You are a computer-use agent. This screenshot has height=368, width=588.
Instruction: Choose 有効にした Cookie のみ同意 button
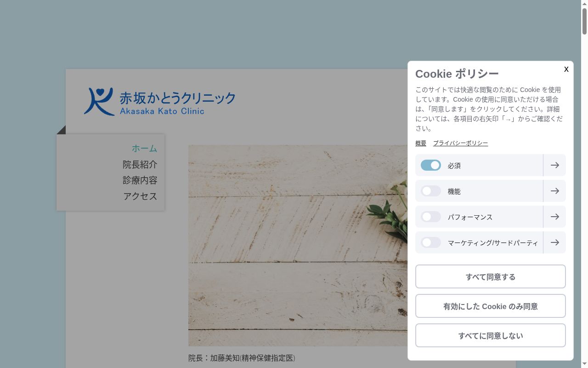[x=491, y=306]
